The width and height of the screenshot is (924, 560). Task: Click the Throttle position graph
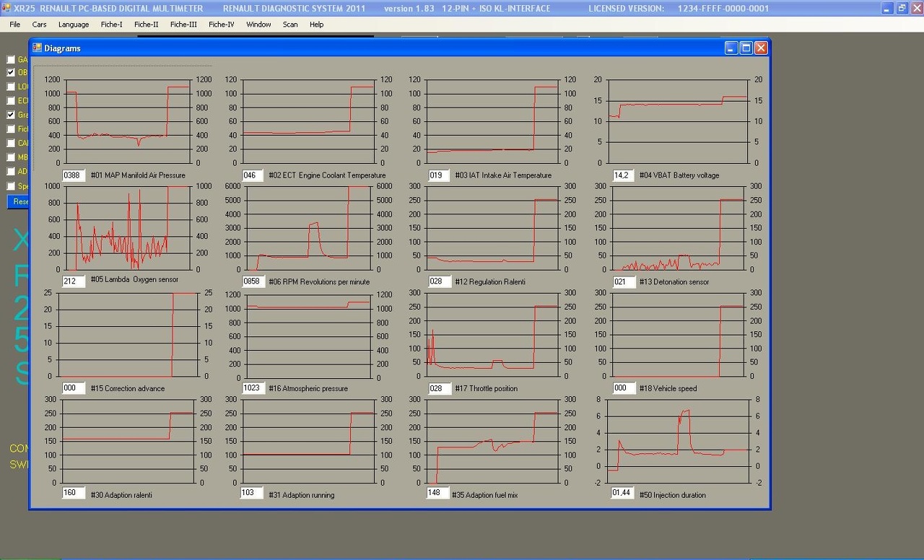[493, 334]
